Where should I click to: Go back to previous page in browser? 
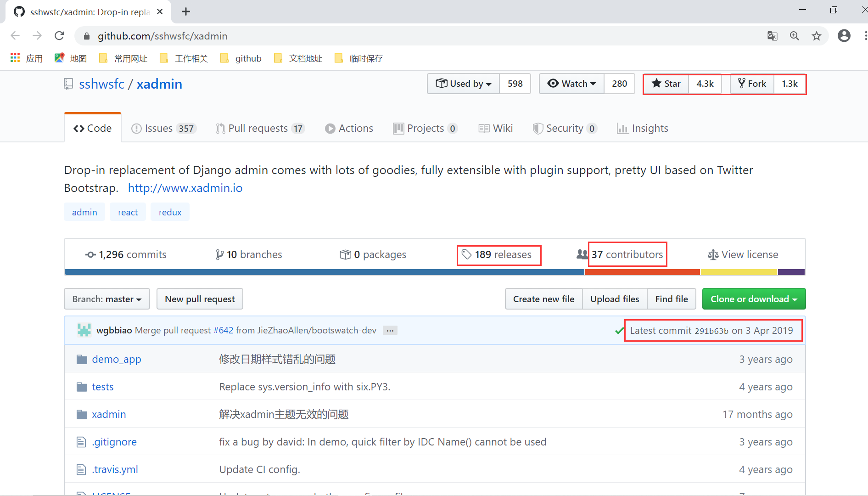(x=15, y=36)
